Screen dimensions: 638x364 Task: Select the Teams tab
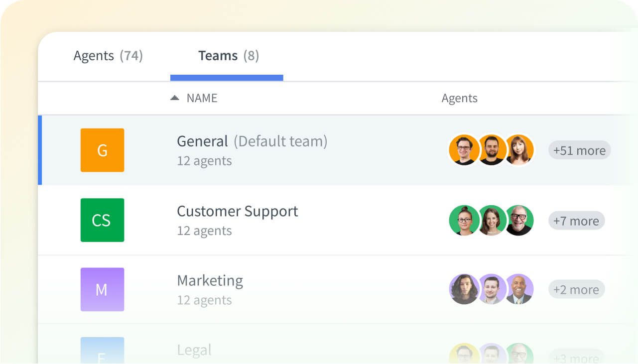point(228,56)
